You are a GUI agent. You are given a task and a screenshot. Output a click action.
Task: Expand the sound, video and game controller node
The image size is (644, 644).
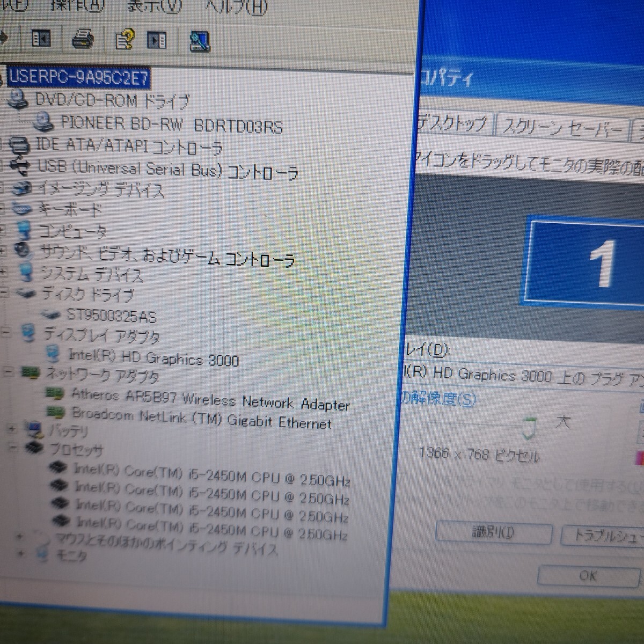[x=3, y=251]
